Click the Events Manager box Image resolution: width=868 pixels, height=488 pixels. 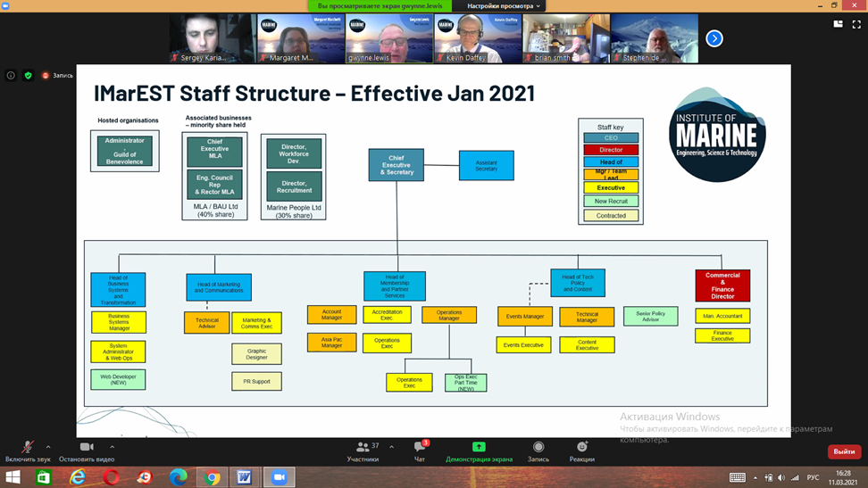pyautogui.click(x=525, y=317)
